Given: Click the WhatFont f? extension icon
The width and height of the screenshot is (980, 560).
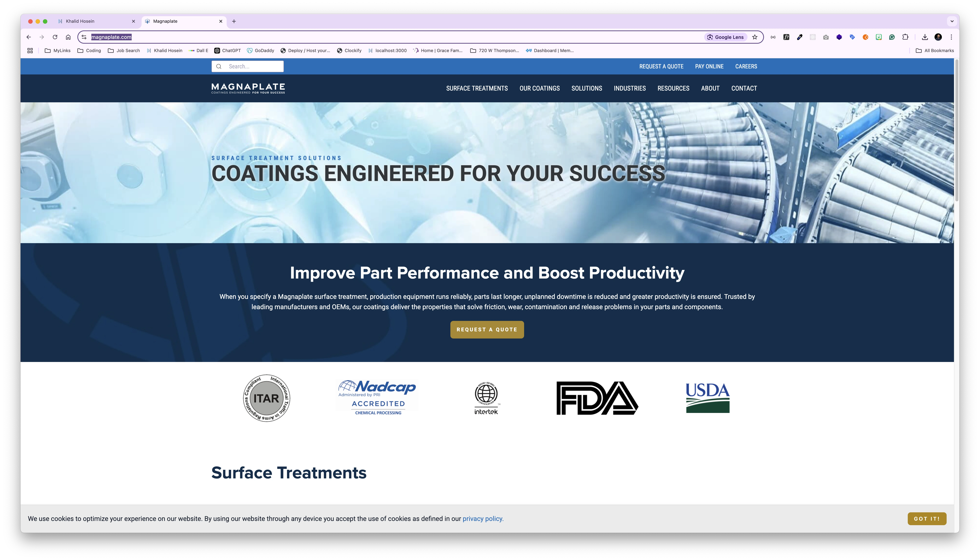Looking at the screenshot, I should 786,37.
